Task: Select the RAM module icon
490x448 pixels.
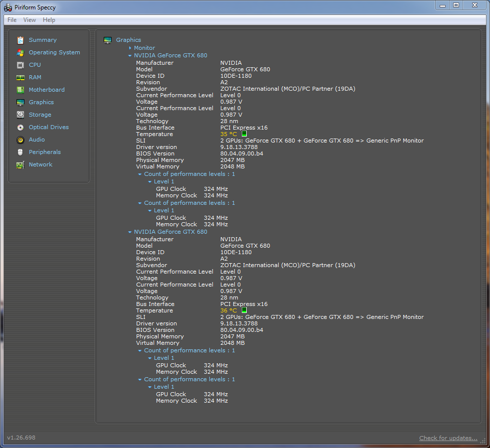Action: (20, 77)
